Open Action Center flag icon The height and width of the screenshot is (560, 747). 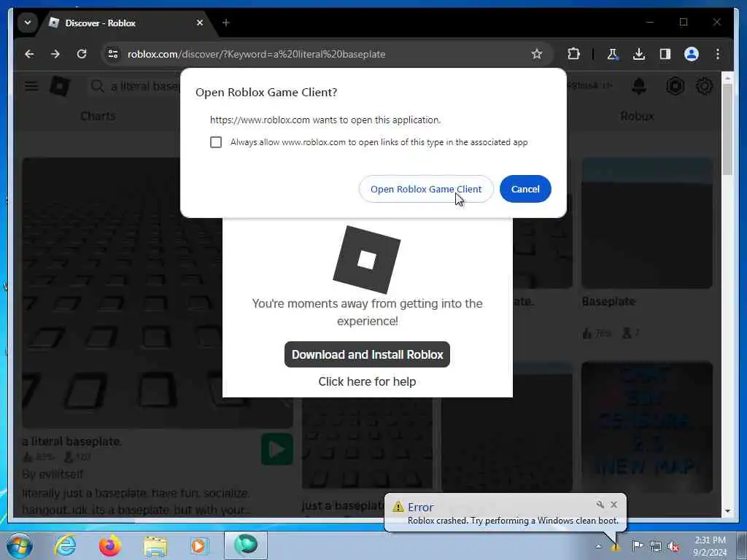coord(638,545)
